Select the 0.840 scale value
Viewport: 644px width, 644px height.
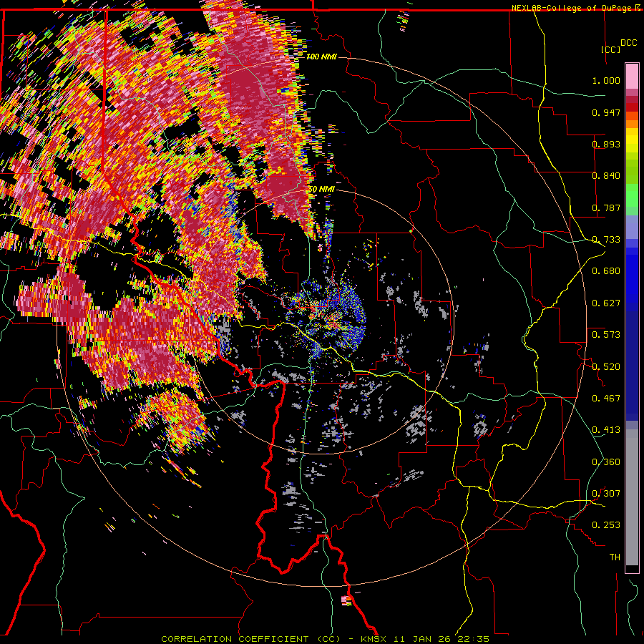[606, 176]
